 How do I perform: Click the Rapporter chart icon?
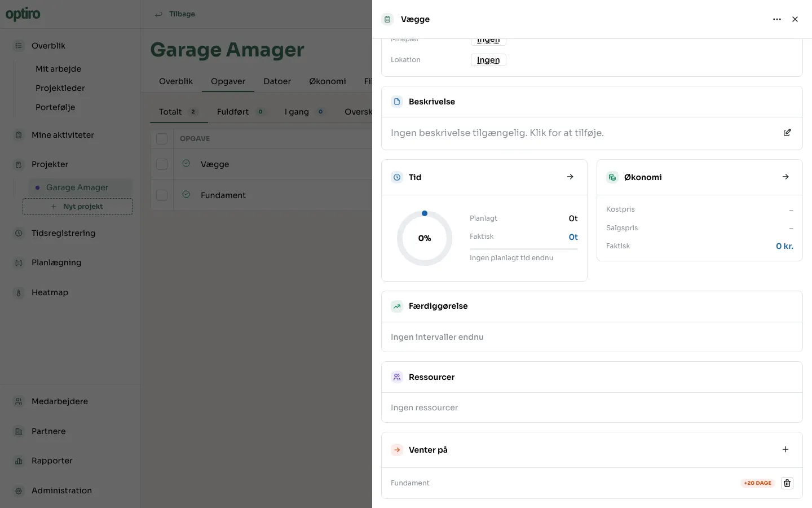click(19, 461)
